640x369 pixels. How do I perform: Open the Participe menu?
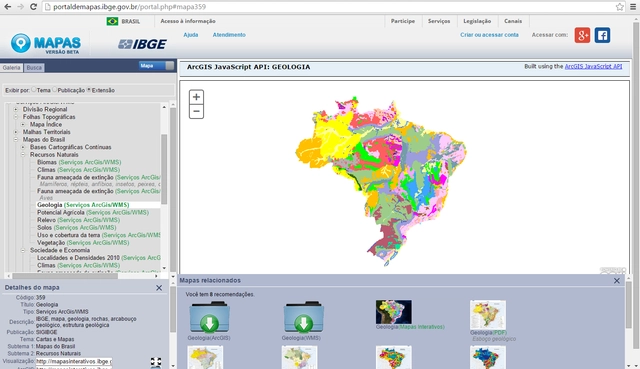point(403,21)
